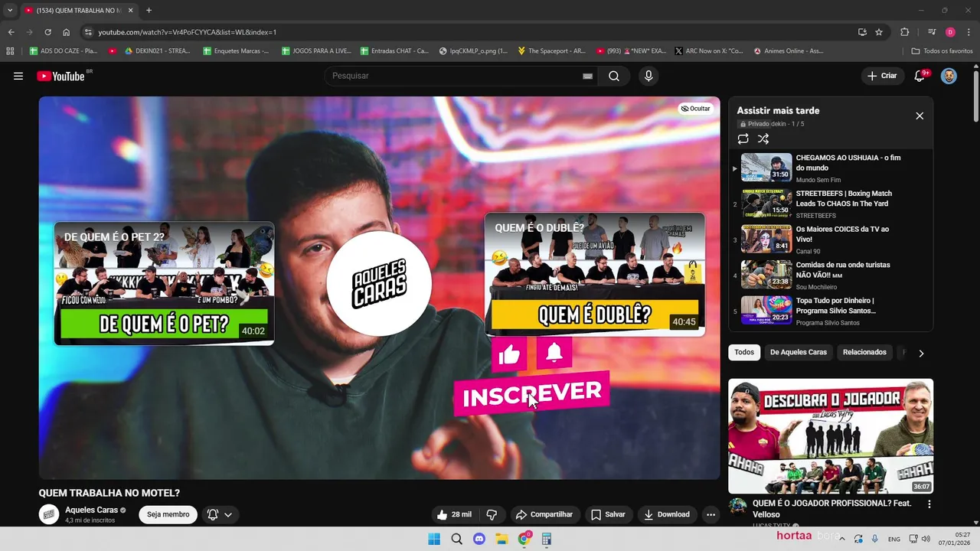This screenshot has height=551, width=980.
Task: Open the tab search dropdown arrow
Action: tap(10, 10)
